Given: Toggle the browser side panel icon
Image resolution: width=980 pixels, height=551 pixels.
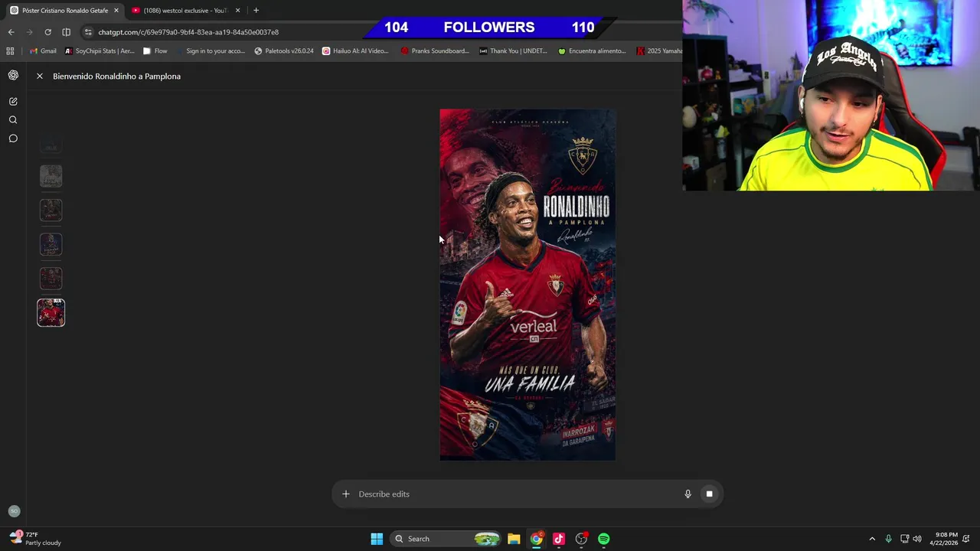Looking at the screenshot, I should (x=66, y=32).
